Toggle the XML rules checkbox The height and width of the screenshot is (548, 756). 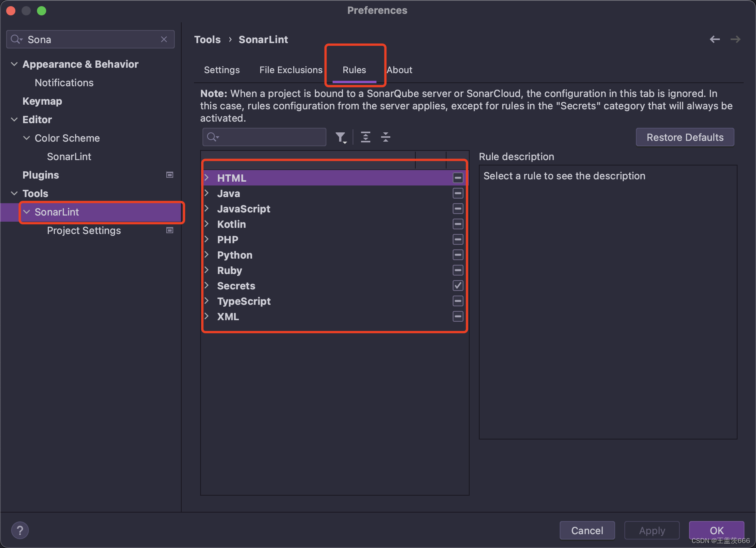458,316
